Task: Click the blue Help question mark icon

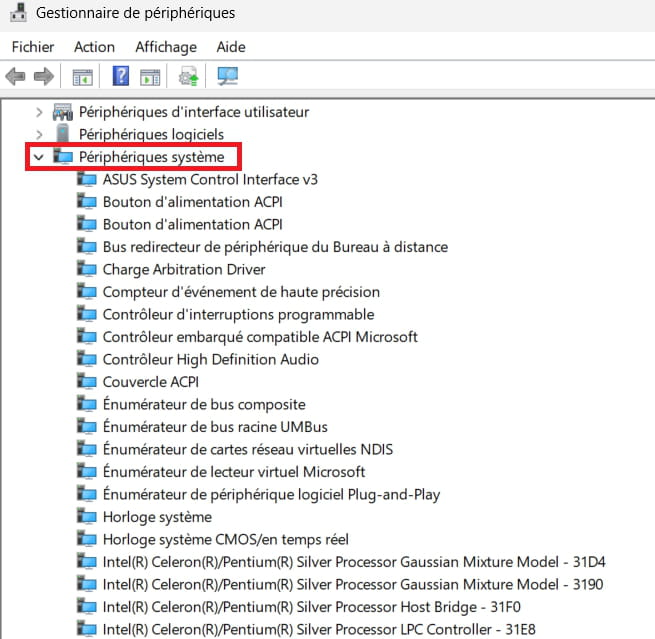Action: pyautogui.click(x=121, y=76)
